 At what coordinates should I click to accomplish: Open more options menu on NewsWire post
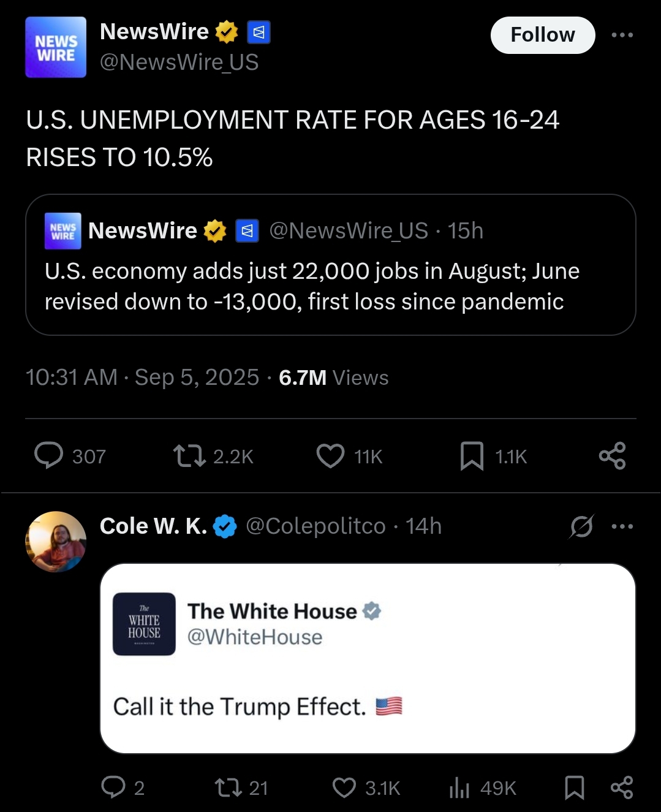(622, 35)
